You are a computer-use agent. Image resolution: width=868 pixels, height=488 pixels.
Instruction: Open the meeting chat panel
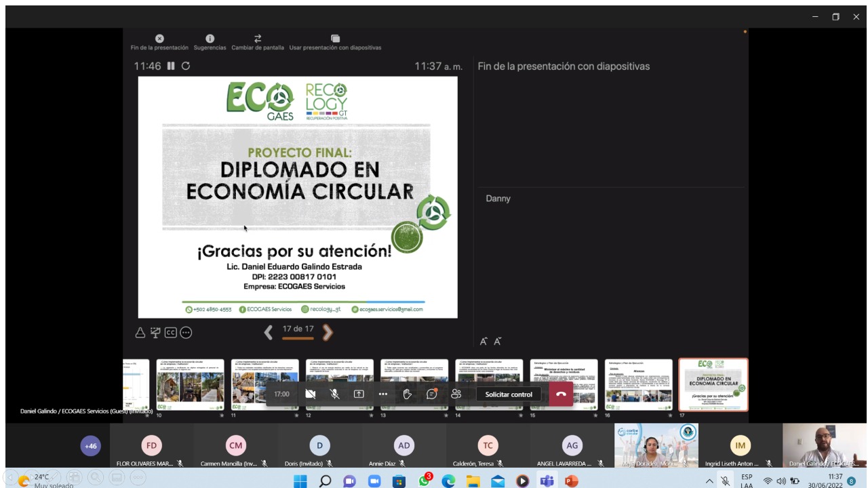pos(432,394)
